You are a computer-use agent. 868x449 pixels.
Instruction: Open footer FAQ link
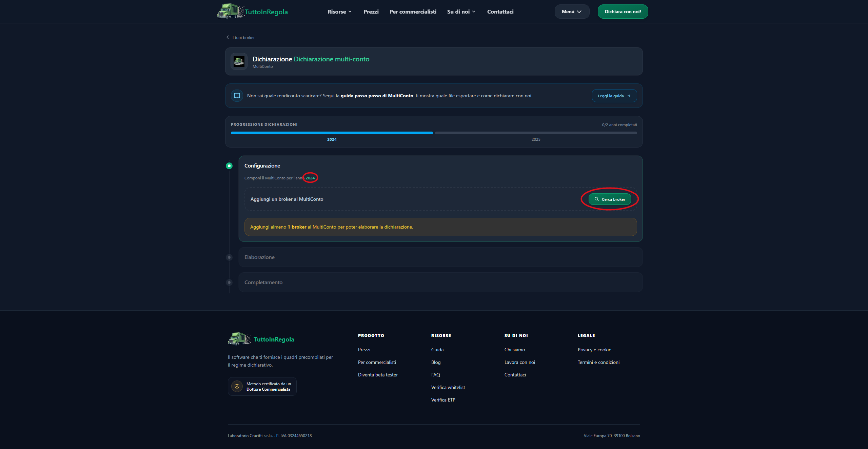pyautogui.click(x=435, y=375)
